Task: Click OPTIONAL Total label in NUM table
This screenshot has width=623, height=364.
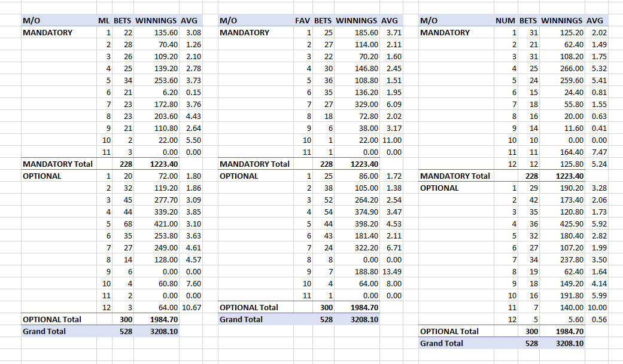Action: click(449, 331)
